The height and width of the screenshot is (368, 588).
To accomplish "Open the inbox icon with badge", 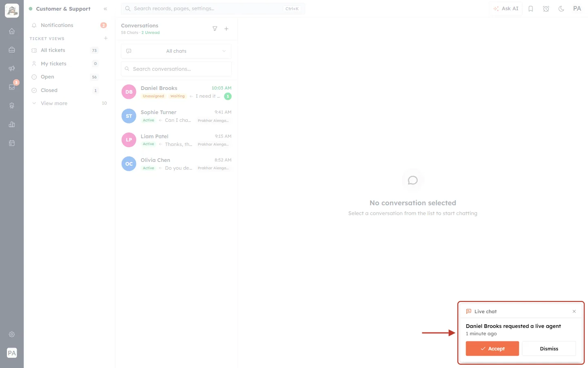I will pyautogui.click(x=12, y=87).
